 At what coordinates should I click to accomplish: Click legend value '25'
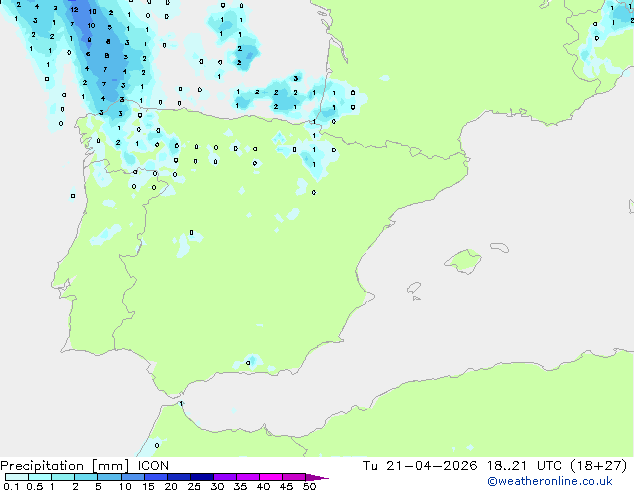[194, 486]
